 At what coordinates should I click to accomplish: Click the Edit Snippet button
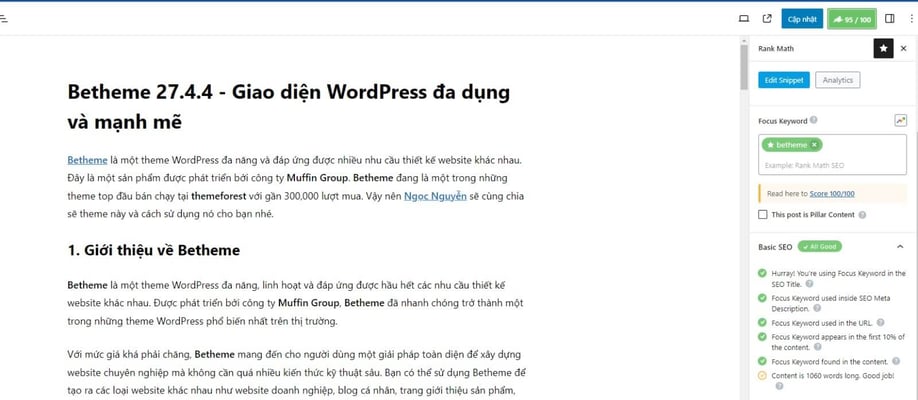coord(784,80)
